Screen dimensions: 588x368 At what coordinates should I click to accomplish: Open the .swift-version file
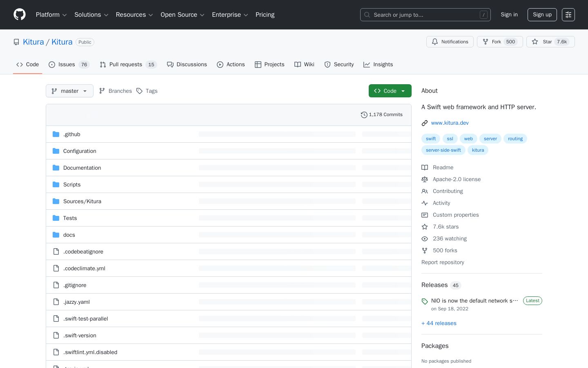pyautogui.click(x=80, y=335)
